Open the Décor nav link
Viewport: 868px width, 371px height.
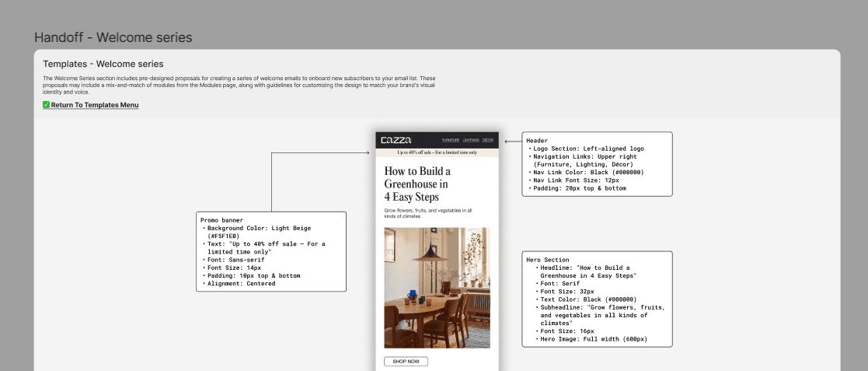coord(488,140)
